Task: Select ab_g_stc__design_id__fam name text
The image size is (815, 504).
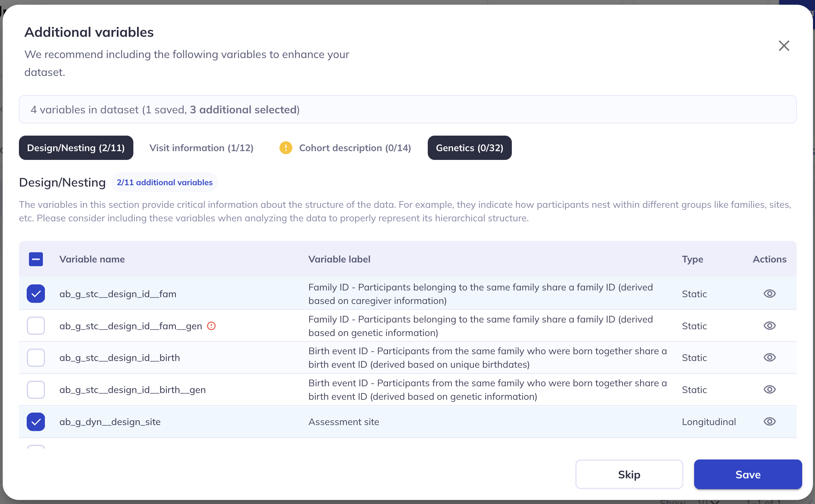Action: coord(118,294)
